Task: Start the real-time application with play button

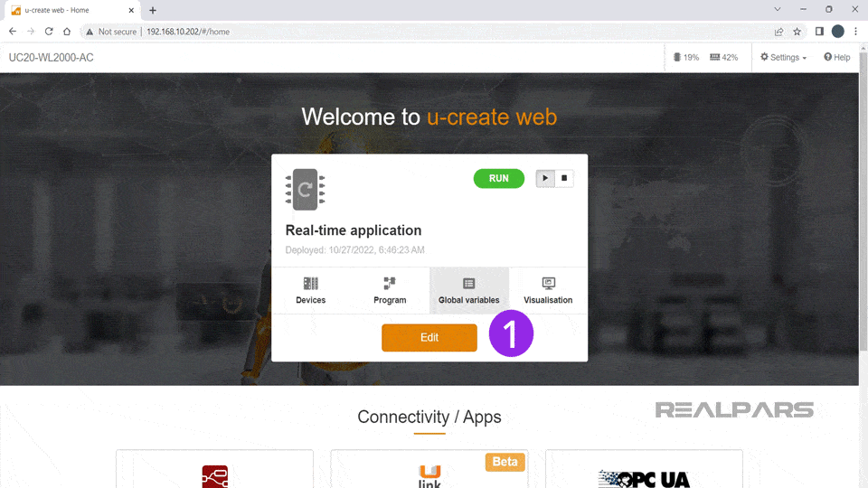Action: point(545,178)
